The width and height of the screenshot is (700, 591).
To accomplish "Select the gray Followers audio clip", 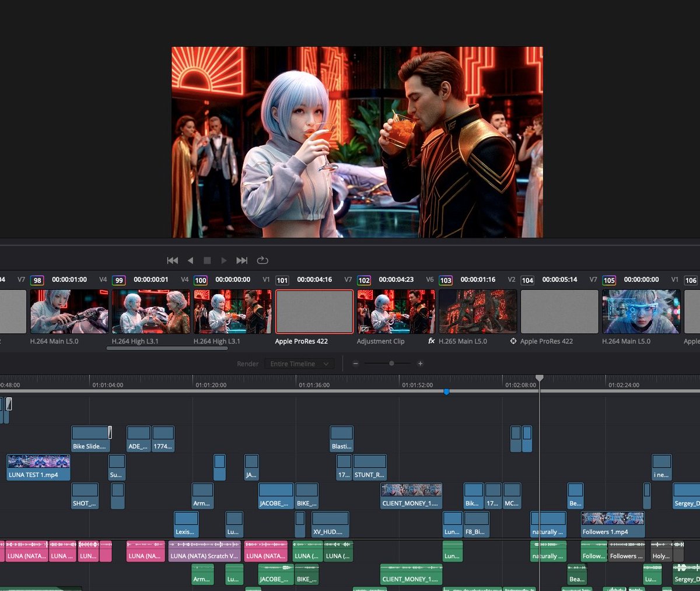I will (626, 551).
